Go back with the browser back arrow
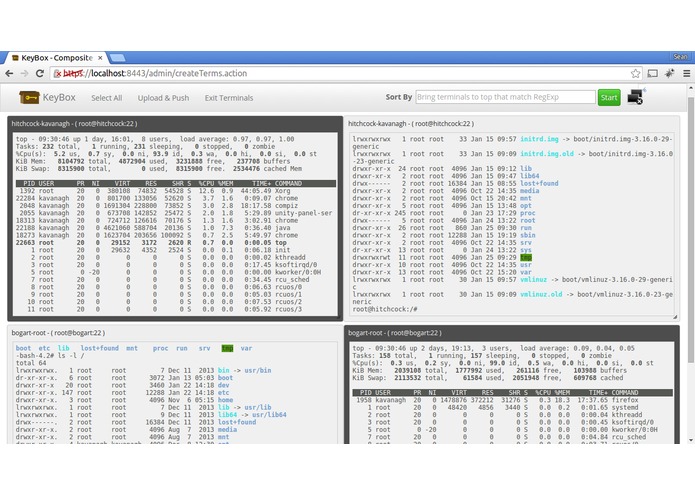The image size is (695, 494). tap(9, 74)
